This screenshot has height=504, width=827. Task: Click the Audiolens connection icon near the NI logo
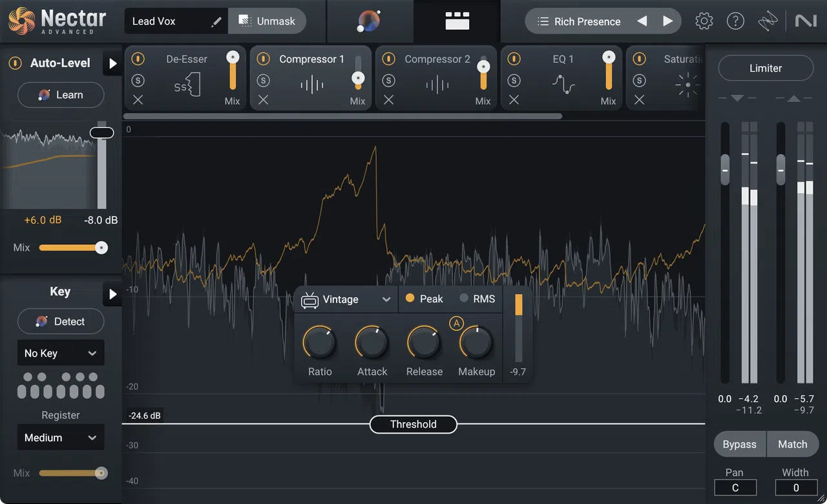click(x=768, y=20)
